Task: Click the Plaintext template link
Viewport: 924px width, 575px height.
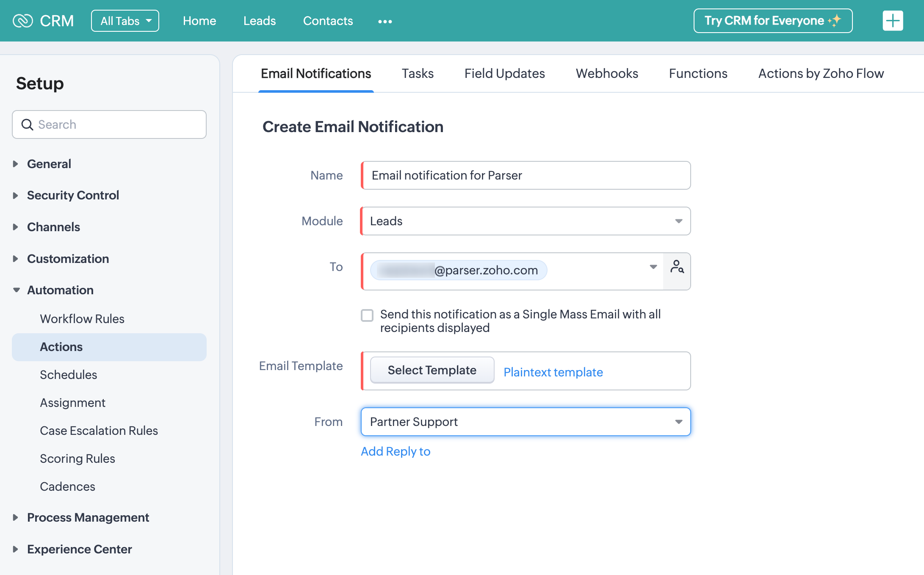Action: 553,372
